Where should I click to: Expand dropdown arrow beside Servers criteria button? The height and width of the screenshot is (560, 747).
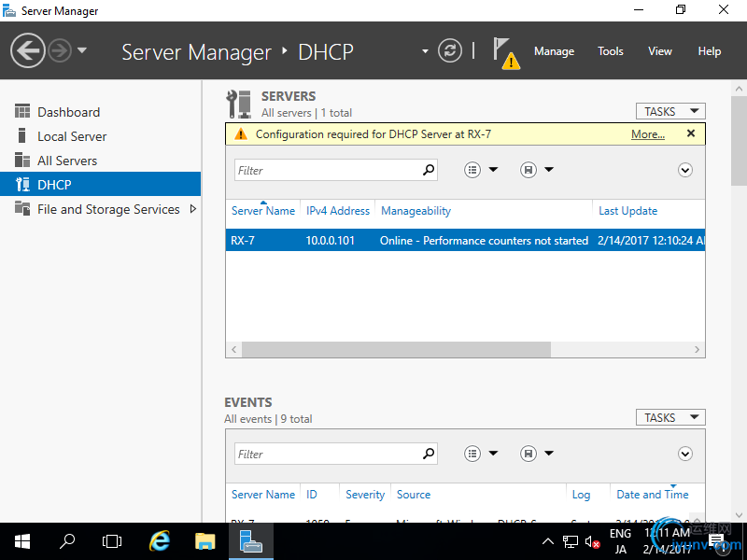click(493, 169)
